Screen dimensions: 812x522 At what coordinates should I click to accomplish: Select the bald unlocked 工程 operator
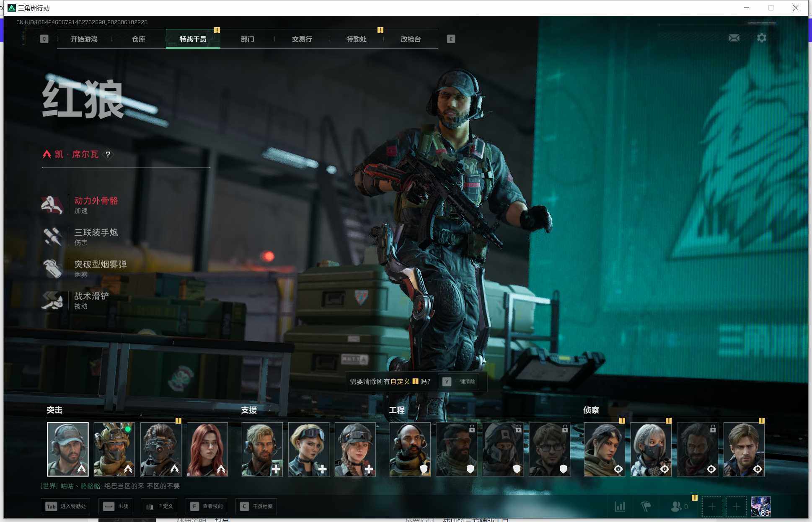[410, 449]
